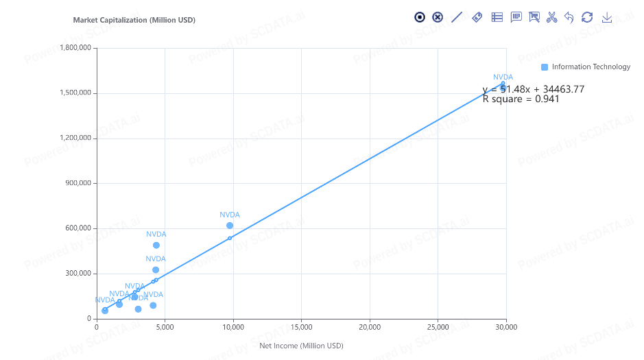This screenshot has width=644, height=360.
Task: Click the undo arrow icon
Action: pyautogui.click(x=569, y=17)
